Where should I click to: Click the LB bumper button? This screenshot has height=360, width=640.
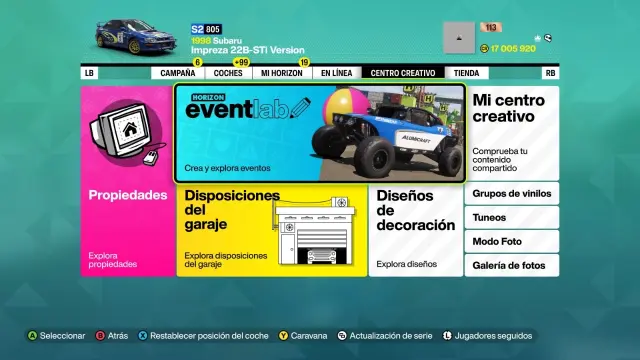tap(89, 73)
